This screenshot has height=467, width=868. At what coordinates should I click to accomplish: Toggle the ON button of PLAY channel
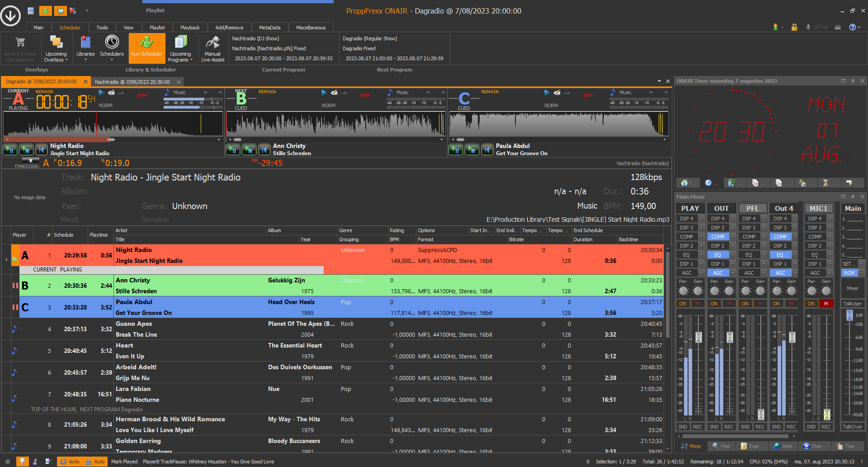[x=683, y=304]
